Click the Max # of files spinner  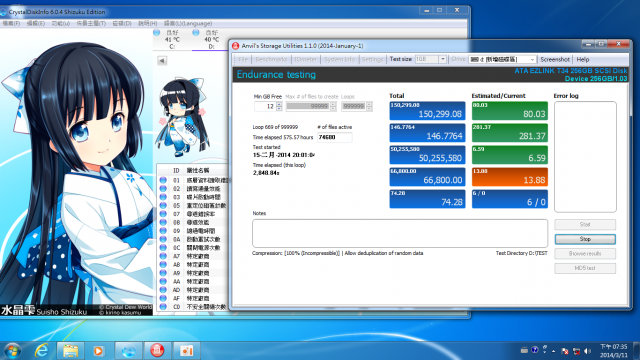tap(333, 106)
